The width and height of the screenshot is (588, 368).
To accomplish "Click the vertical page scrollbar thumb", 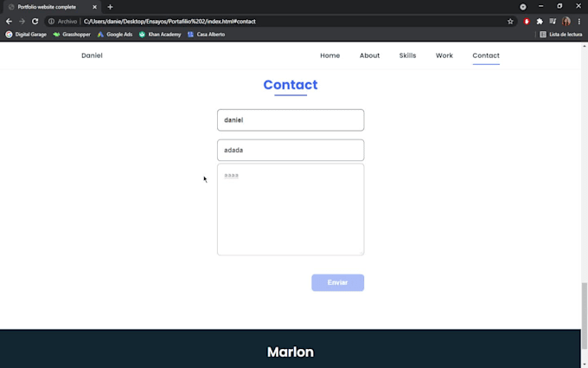I will point(585,316).
